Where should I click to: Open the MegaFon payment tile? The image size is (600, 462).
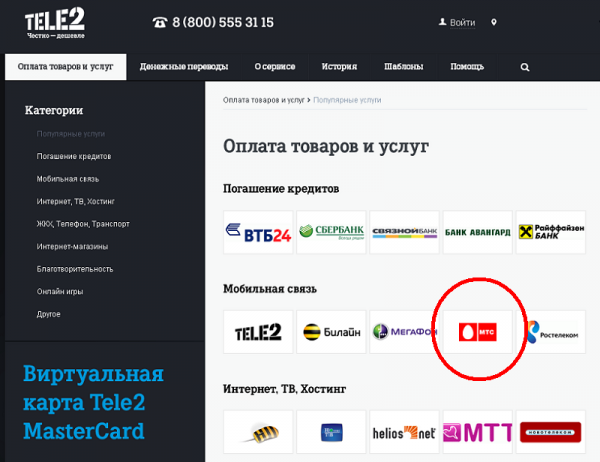404,332
